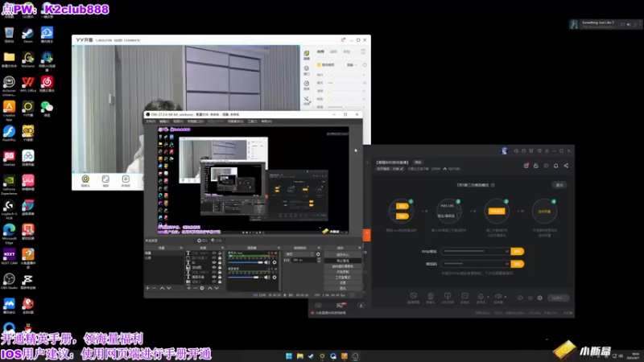
Task: Open the Scene Collection menu in OBS
Action: click(x=235, y=121)
